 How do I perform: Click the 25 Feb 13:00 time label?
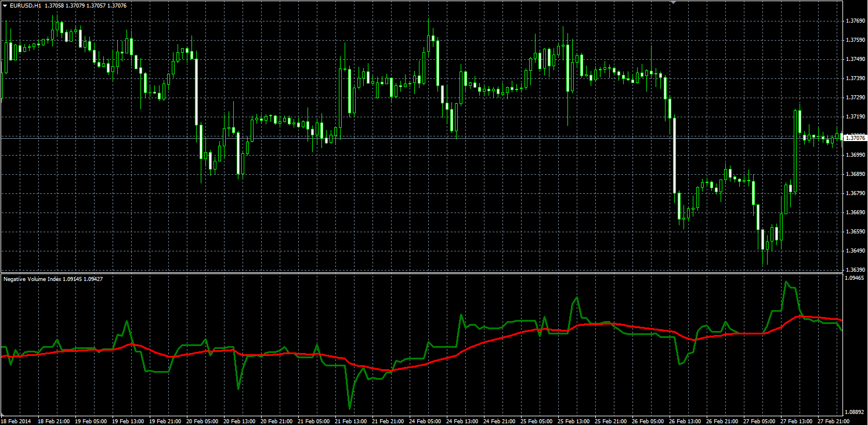pos(574,421)
